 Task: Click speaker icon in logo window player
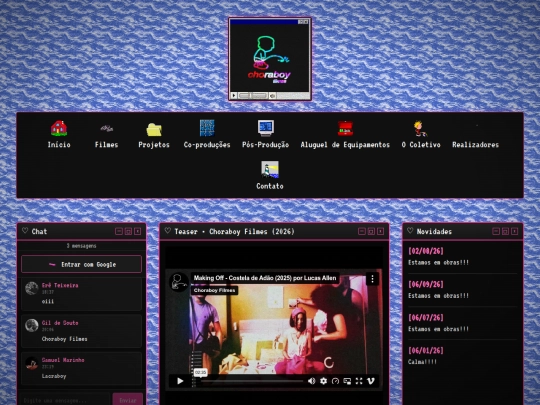(272, 95)
